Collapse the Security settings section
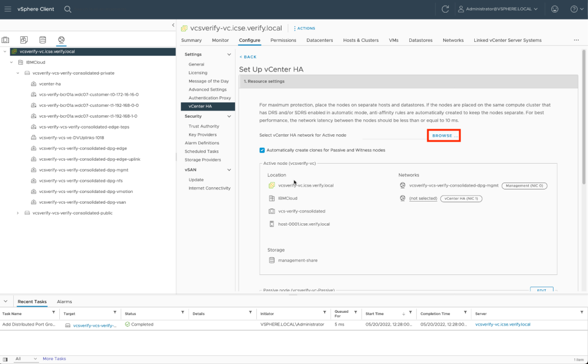This screenshot has width=588, height=364. click(x=229, y=116)
